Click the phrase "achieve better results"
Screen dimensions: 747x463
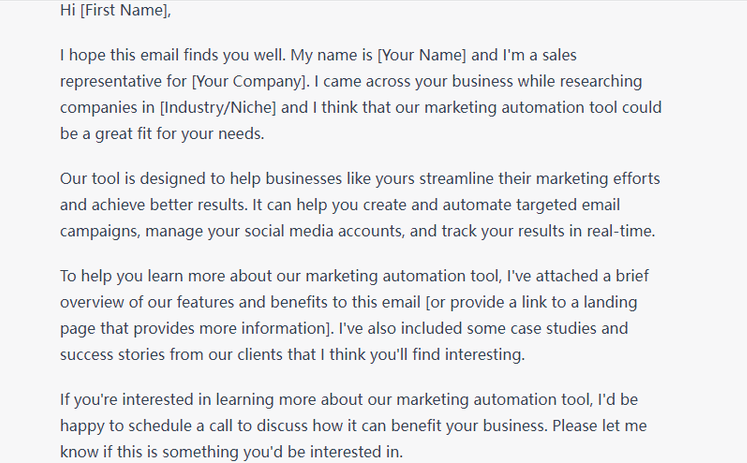coord(176,204)
